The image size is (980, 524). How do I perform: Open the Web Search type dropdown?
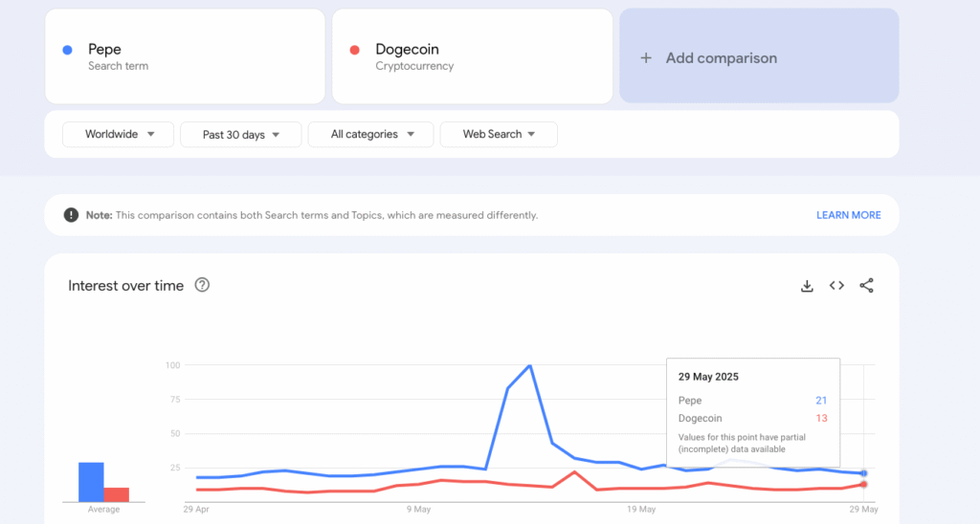498,135
